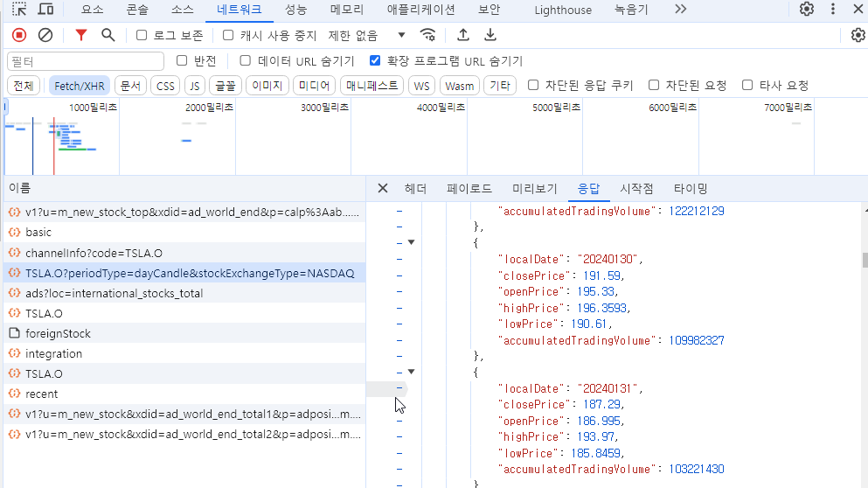Toggle the red filter funnel icon
868x488 pixels.
coord(80,35)
